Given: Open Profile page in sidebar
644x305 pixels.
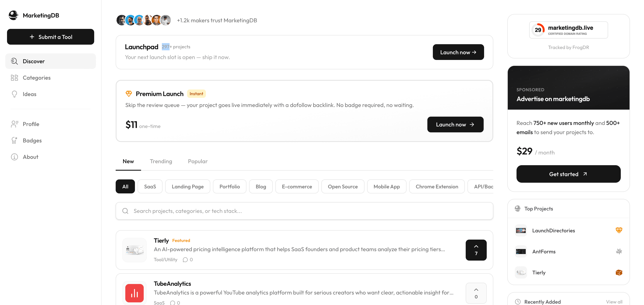Looking at the screenshot, I should tap(31, 124).
